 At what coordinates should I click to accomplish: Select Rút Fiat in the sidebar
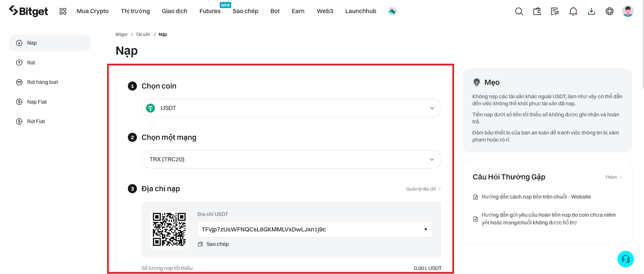(x=50, y=121)
